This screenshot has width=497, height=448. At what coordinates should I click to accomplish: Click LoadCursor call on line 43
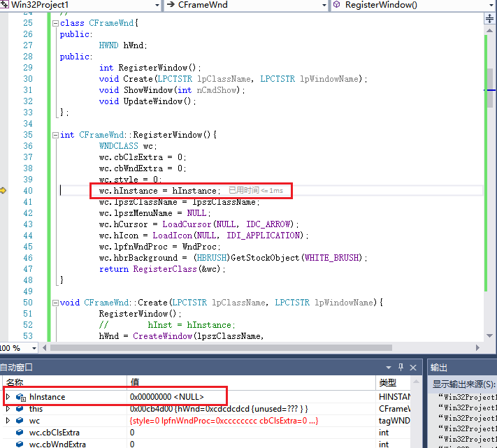(187, 224)
